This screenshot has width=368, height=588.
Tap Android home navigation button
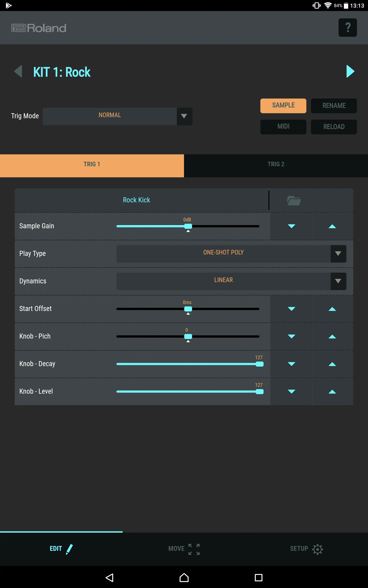[x=184, y=578]
